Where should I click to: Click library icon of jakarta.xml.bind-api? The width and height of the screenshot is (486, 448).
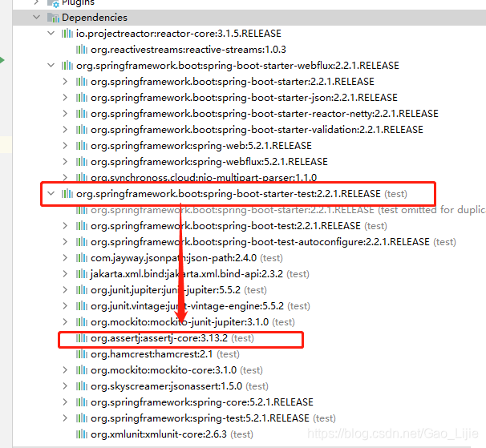[x=82, y=274]
